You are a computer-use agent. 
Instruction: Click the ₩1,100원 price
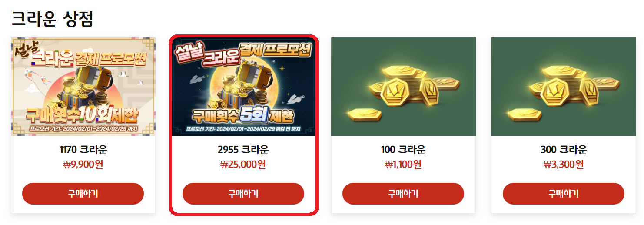click(x=403, y=165)
